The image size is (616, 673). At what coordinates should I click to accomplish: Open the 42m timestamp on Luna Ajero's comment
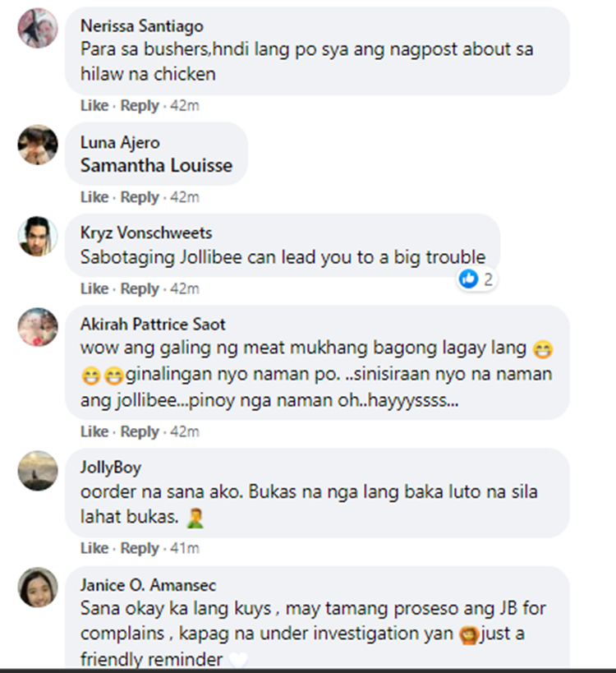click(185, 197)
